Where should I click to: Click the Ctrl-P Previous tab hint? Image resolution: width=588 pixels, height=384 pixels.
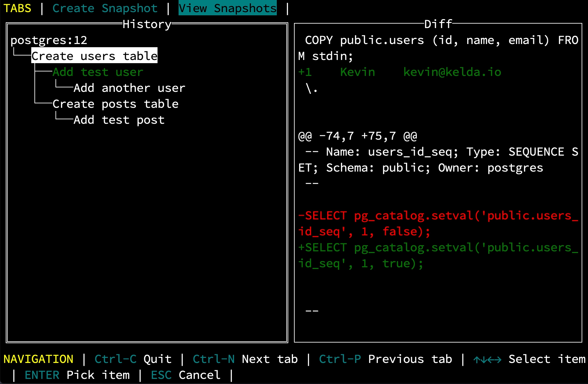point(385,359)
